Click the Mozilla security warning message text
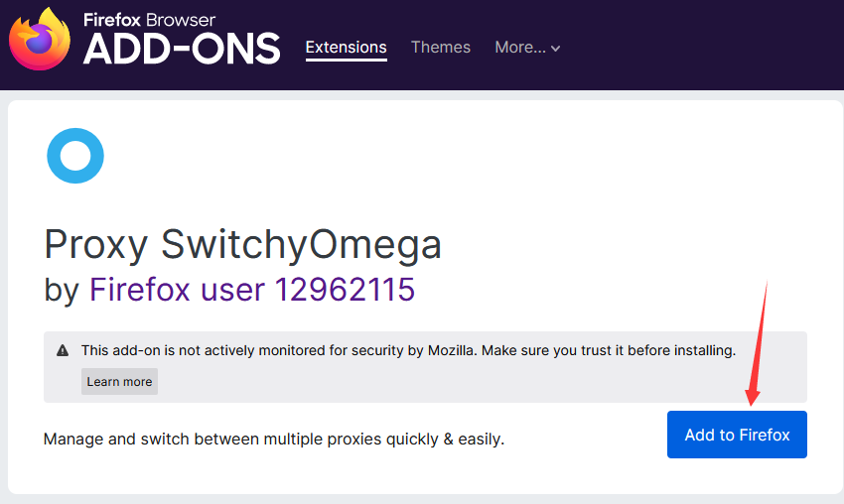 tap(408, 350)
